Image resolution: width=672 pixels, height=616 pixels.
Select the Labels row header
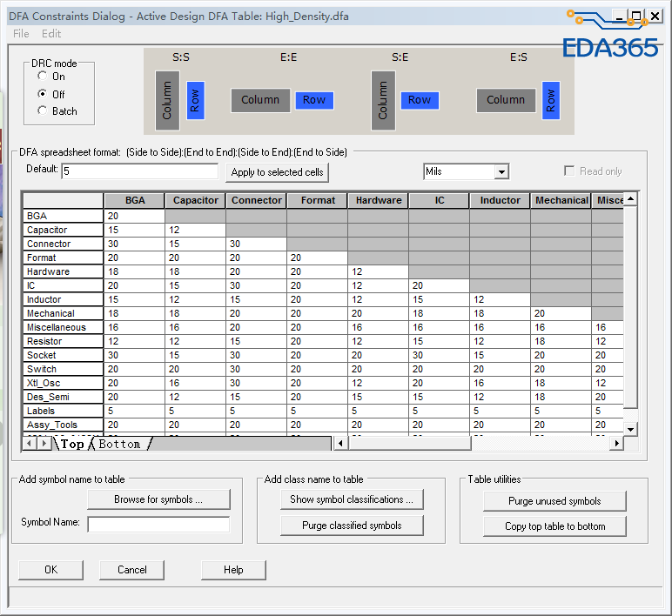point(63,411)
